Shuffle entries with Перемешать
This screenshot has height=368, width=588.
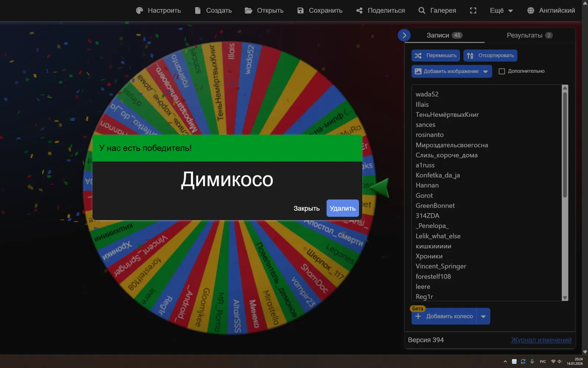436,56
